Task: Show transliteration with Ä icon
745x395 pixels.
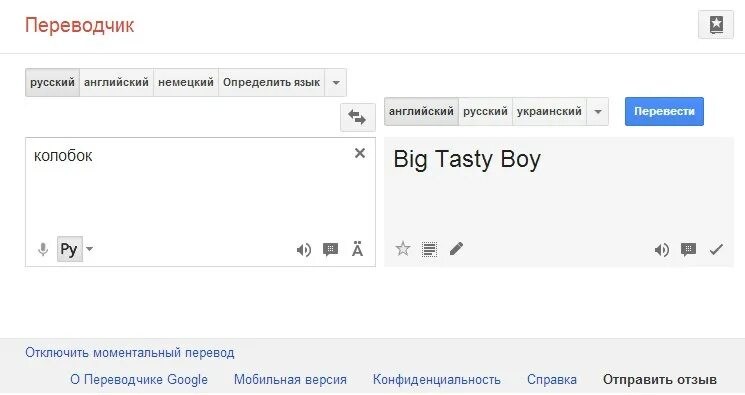Action: pos(357,249)
